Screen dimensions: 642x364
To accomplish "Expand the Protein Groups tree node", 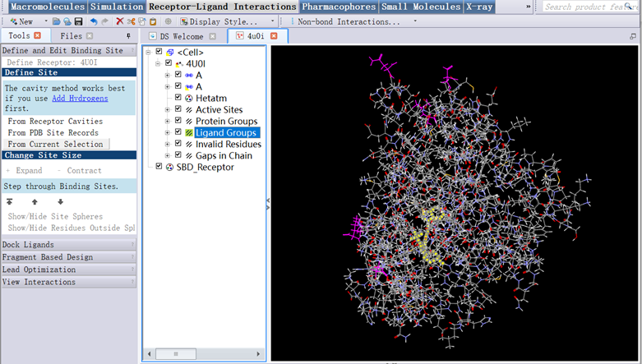I will (168, 122).
